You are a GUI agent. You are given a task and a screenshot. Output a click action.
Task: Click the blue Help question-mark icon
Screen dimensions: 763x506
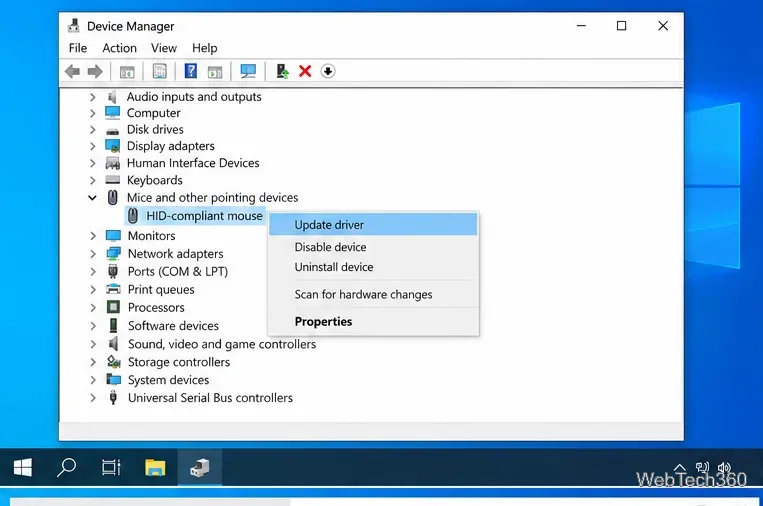point(191,71)
